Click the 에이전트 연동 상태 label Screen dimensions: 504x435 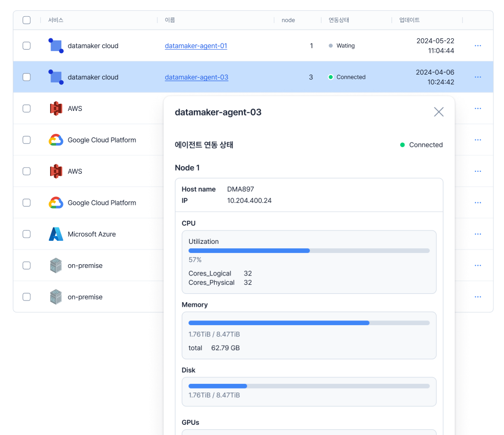tap(204, 145)
